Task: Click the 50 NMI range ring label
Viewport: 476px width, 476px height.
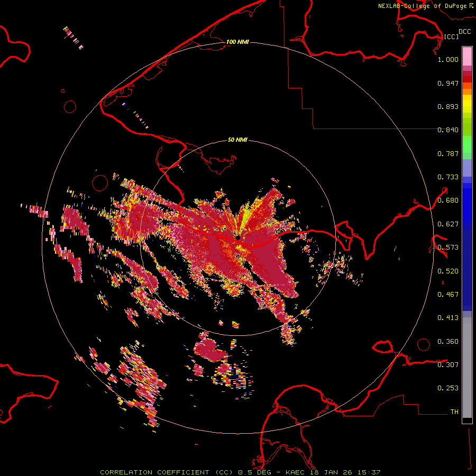Action: click(237, 140)
